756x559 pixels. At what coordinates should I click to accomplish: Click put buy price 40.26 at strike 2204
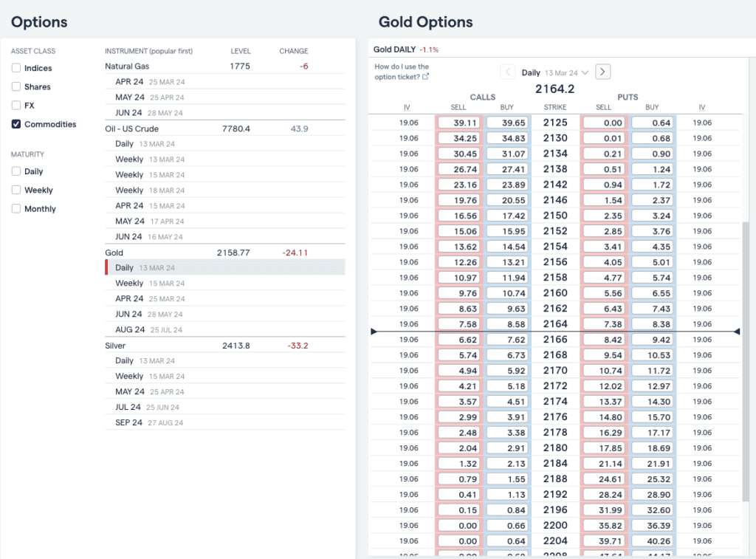(653, 541)
